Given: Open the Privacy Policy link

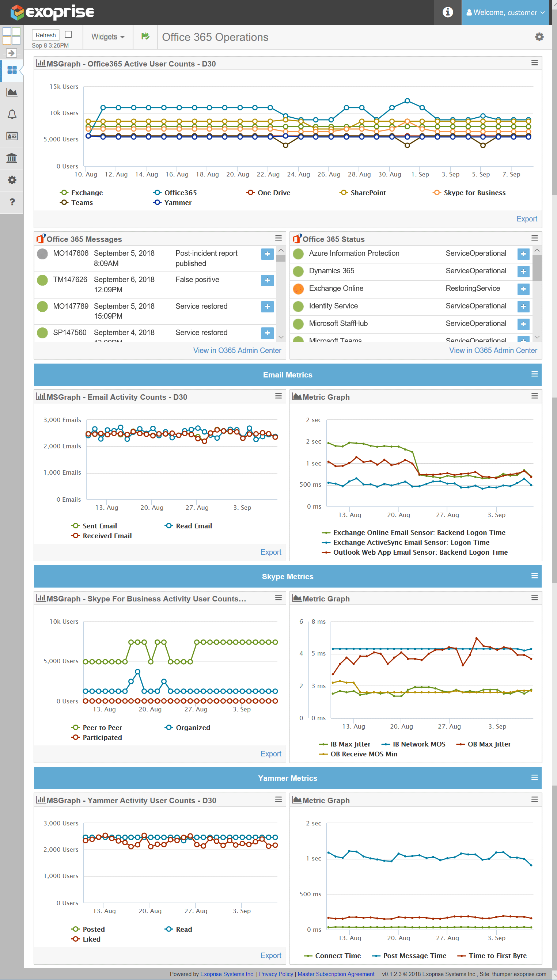Looking at the screenshot, I should click(x=276, y=973).
